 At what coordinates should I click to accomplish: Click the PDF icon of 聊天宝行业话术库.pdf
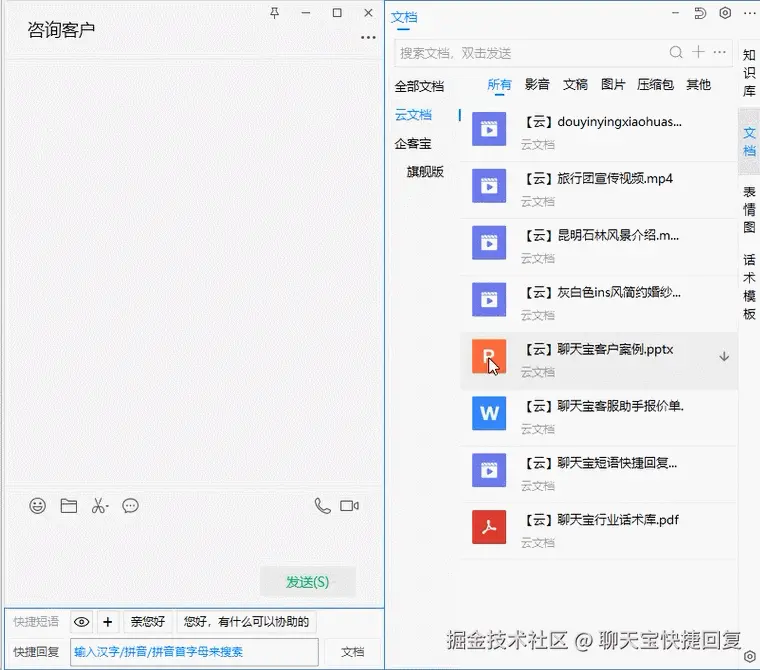[x=489, y=527]
